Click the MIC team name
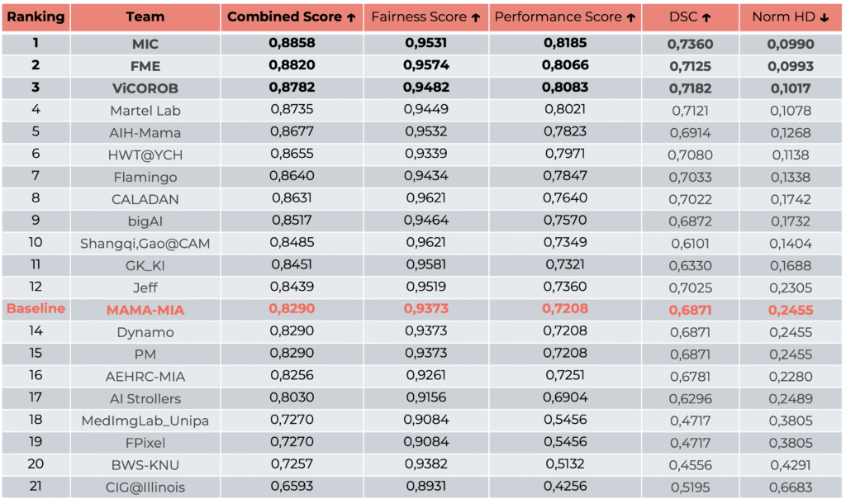 click(145, 45)
